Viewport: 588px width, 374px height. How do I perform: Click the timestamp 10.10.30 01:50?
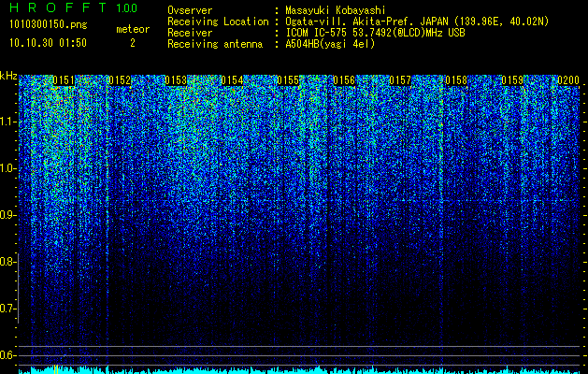pyautogui.click(x=49, y=43)
